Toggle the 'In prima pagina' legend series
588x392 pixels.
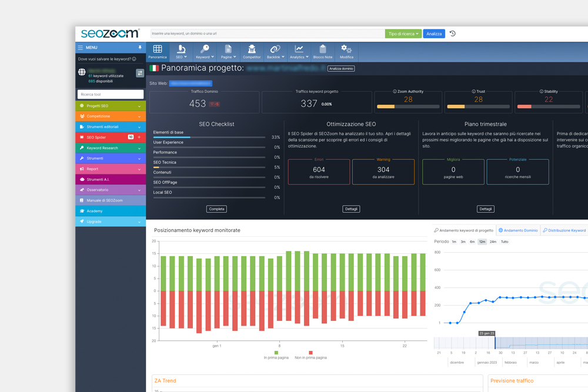pyautogui.click(x=276, y=356)
